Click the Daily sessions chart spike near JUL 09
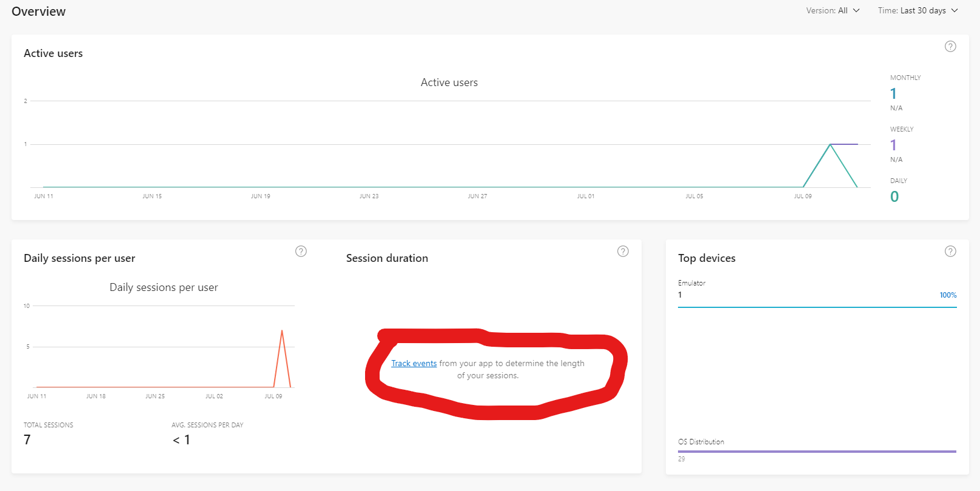This screenshot has height=491, width=980. click(x=282, y=331)
